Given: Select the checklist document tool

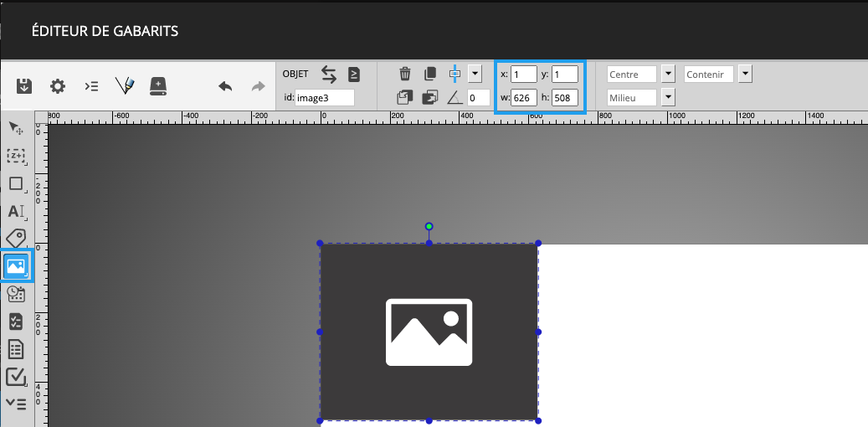Looking at the screenshot, I should coord(16,322).
